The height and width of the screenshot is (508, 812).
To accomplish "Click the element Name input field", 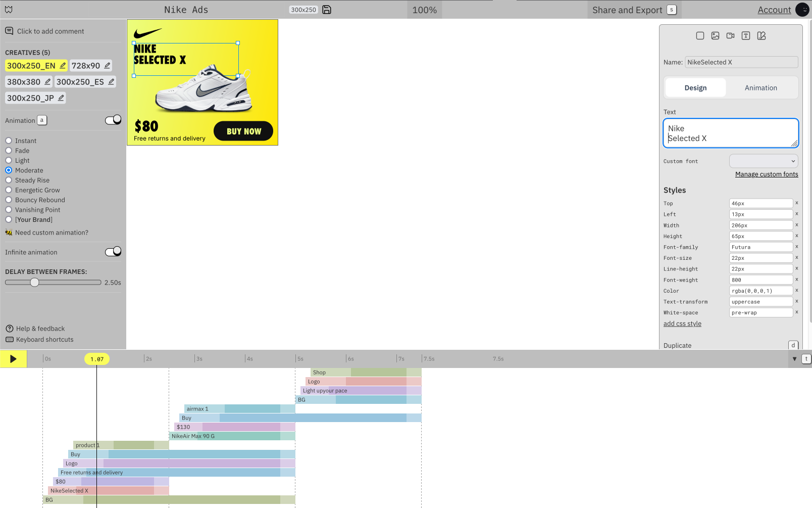I will (x=741, y=62).
